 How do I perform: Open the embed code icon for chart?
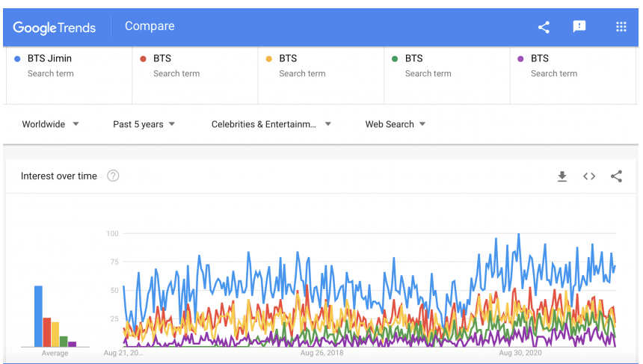pos(589,176)
